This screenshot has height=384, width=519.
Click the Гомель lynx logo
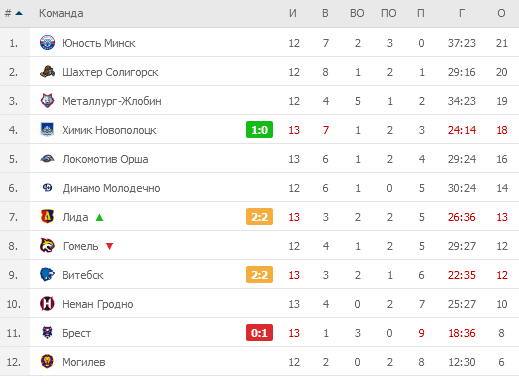click(x=47, y=246)
